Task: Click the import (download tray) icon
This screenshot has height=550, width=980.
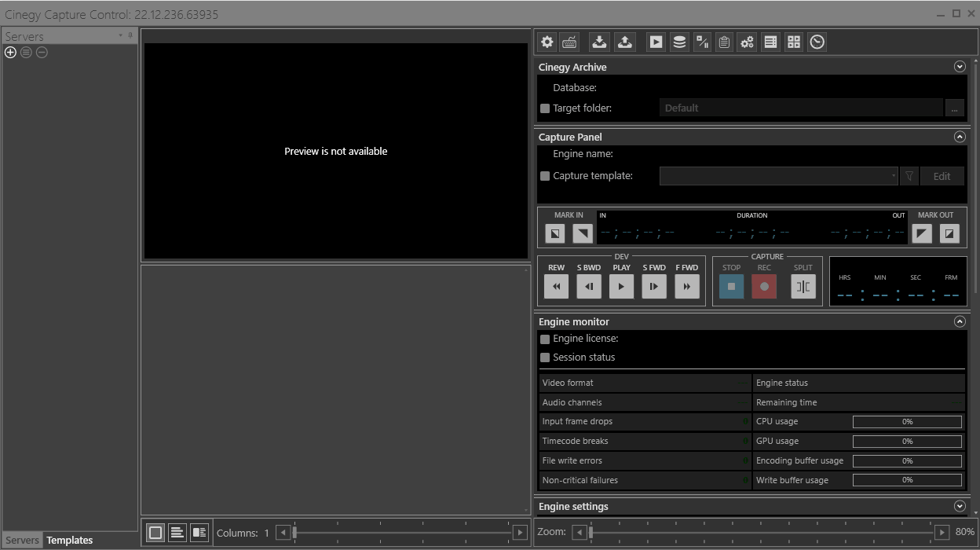Action: pyautogui.click(x=600, y=42)
